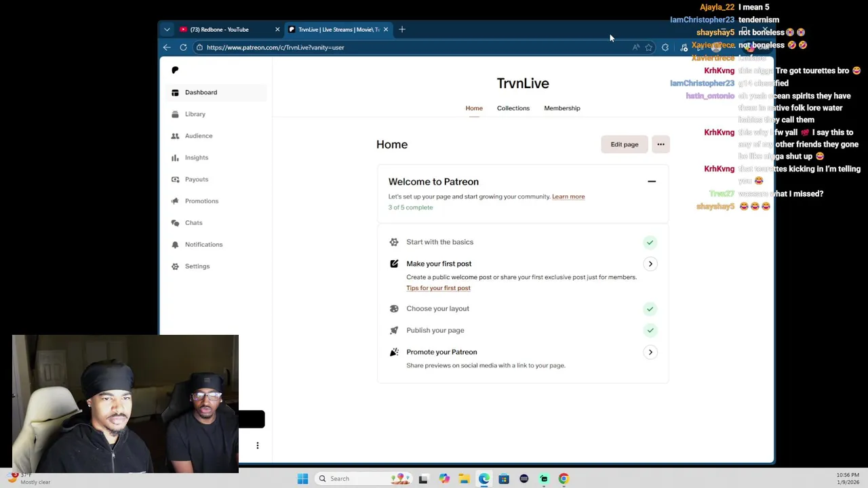
Task: Open Task View from the taskbar
Action: 423,479
